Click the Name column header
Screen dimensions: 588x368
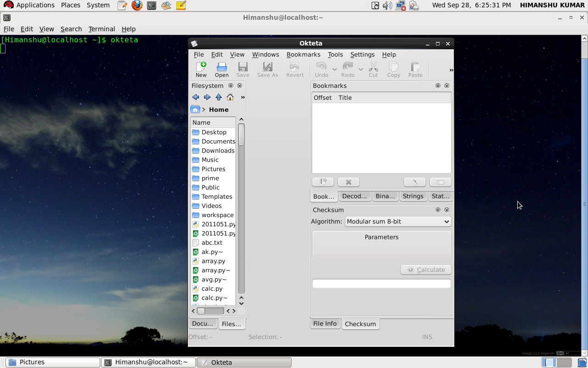pyautogui.click(x=213, y=122)
